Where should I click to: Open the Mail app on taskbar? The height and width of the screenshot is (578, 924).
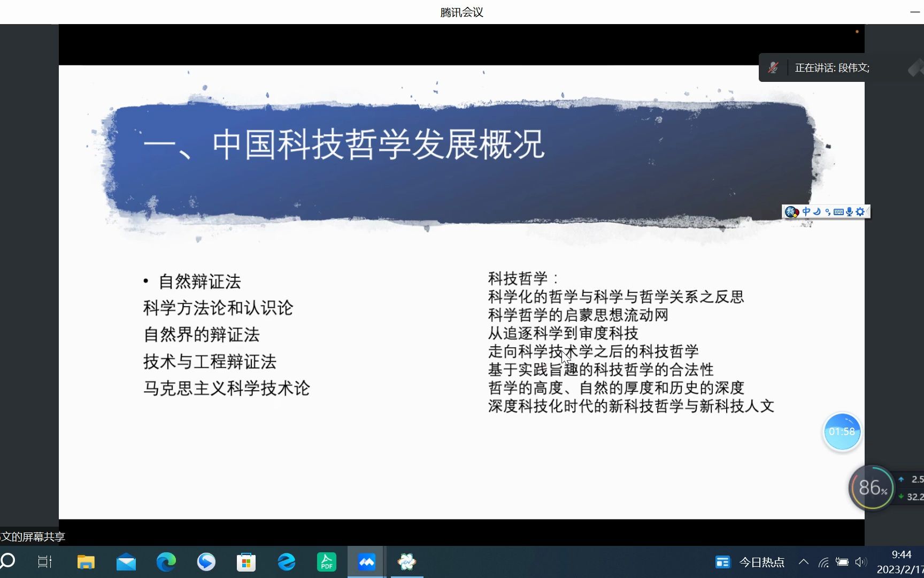[x=126, y=562]
